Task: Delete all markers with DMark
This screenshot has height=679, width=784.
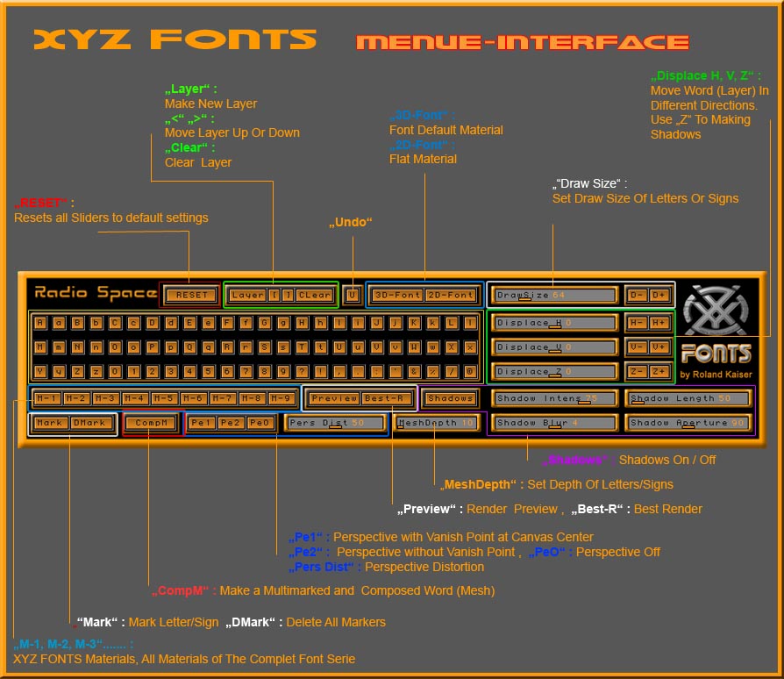Action: point(91,422)
